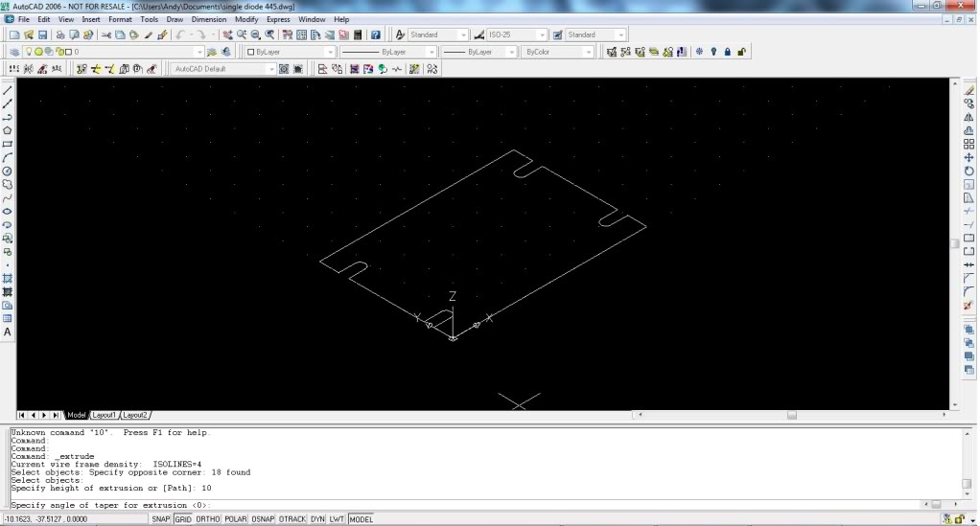Select the Rectangle draw tool
980x526 pixels.
(8, 144)
